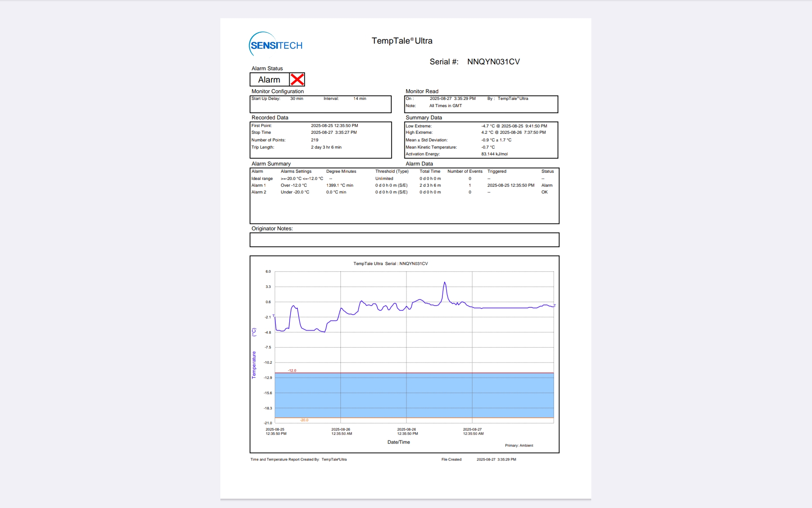Image resolution: width=812 pixels, height=508 pixels.
Task: Click the TempTale Ultra report title
Action: [x=402, y=41]
